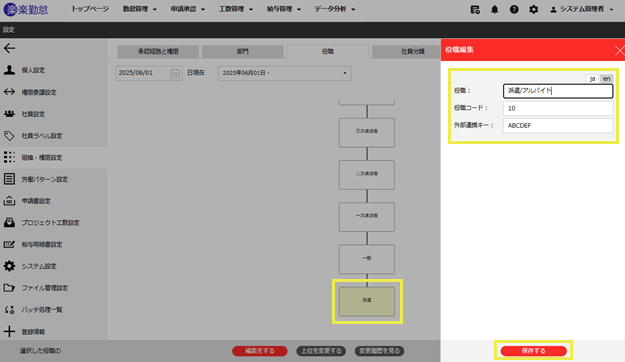Click the 役職コード input field
The height and width of the screenshot is (362, 625).
(x=558, y=108)
